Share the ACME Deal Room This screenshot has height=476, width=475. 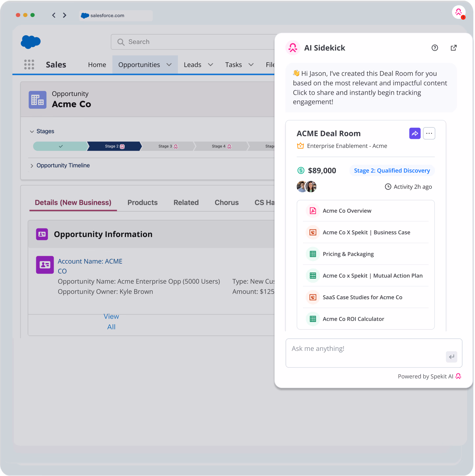pyautogui.click(x=415, y=133)
